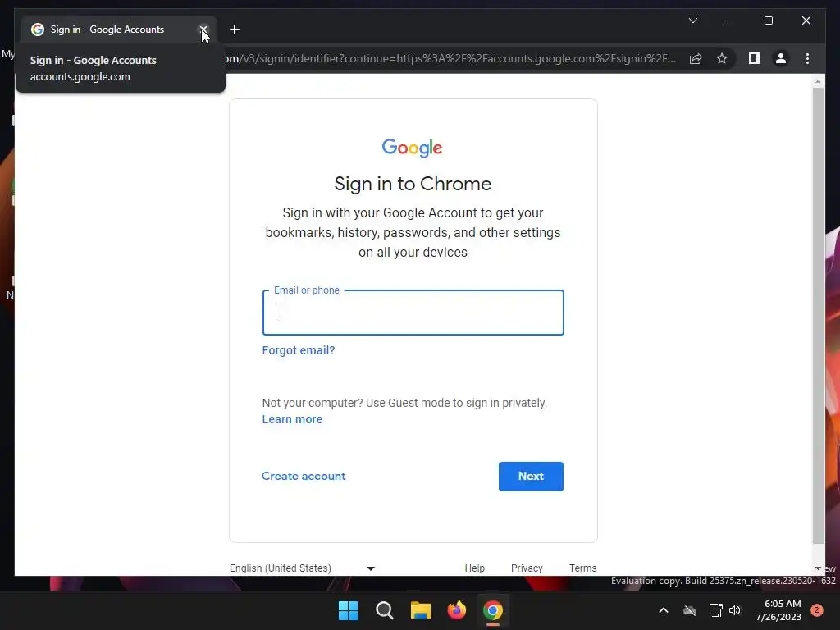The width and height of the screenshot is (840, 630).
Task: Maximize the Chrome window
Action: 768,21
